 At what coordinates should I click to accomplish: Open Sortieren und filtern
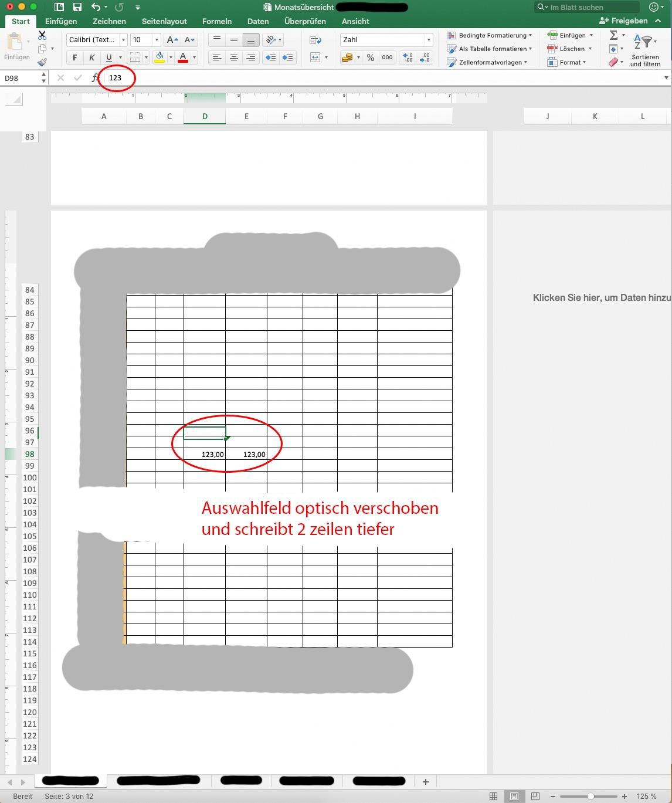coord(645,50)
